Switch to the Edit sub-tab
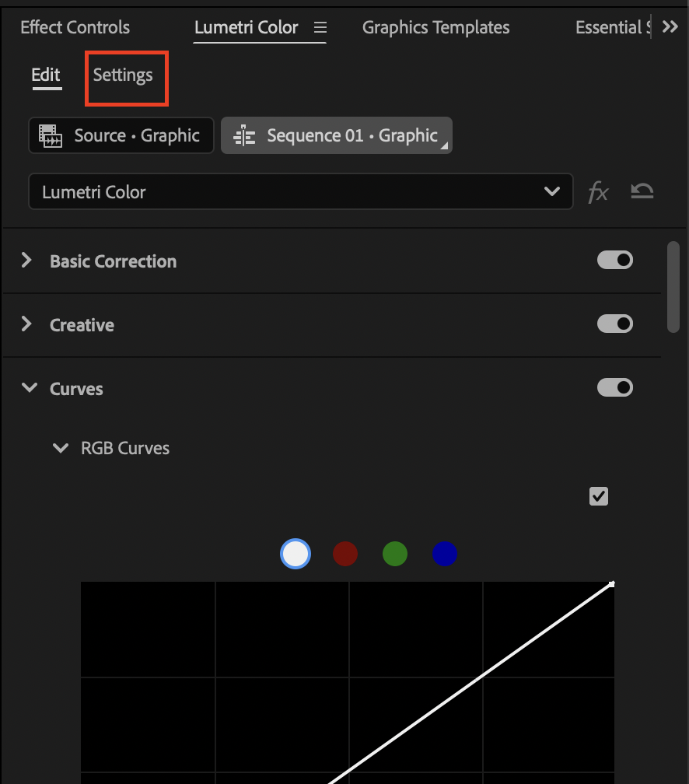The image size is (689, 784). 46,75
